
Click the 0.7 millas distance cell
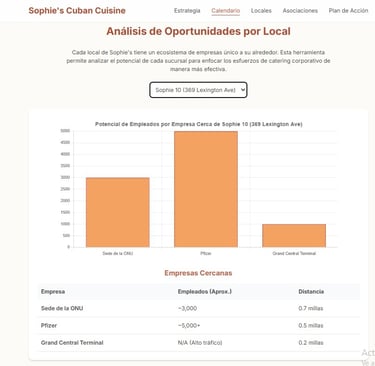point(311,308)
